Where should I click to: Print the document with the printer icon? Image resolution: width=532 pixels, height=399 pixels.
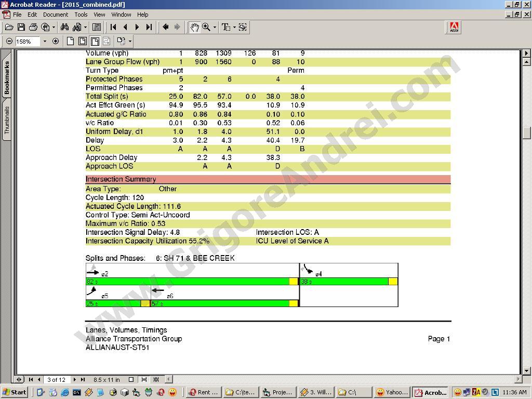click(33, 27)
